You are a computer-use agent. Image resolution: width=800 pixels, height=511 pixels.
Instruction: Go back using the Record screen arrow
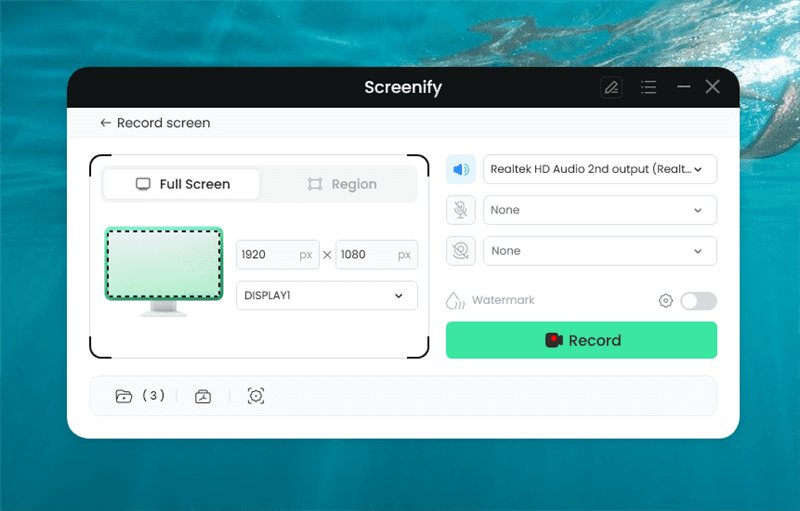click(x=106, y=123)
